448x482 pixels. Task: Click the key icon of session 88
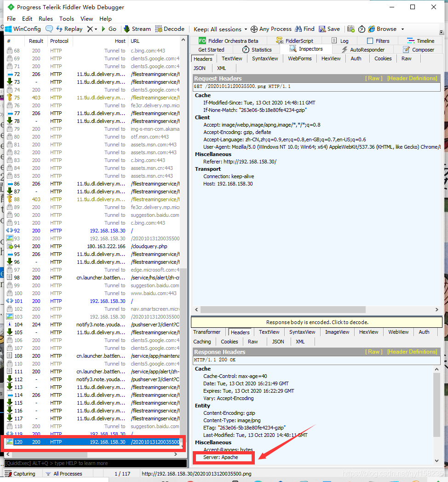10,199
